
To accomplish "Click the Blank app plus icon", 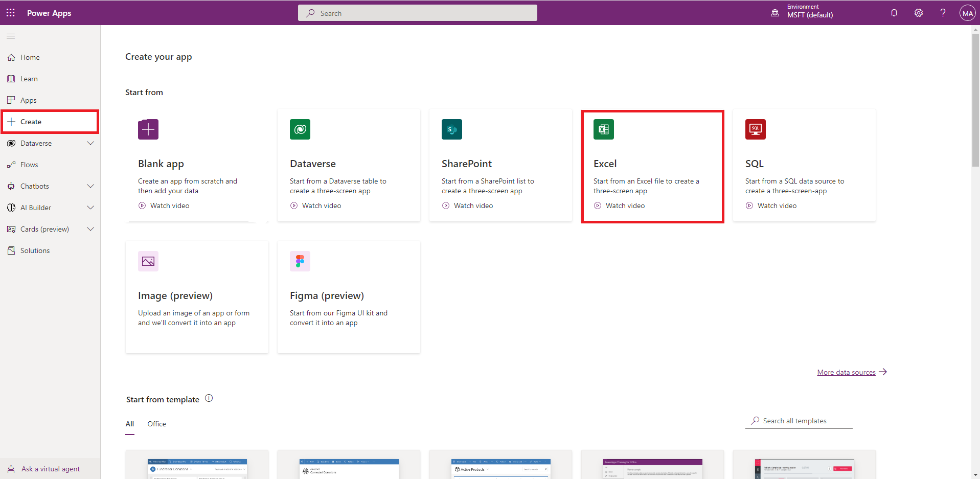I will 148,129.
